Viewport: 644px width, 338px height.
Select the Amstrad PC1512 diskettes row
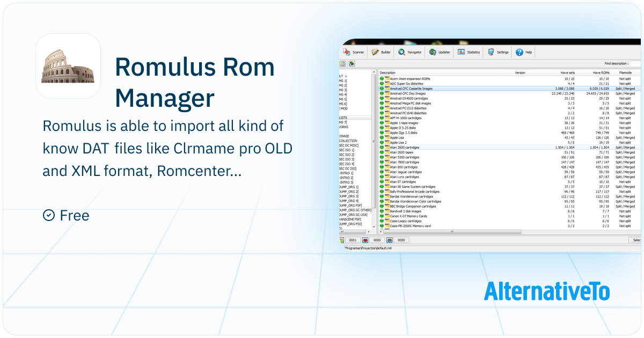tap(510, 108)
